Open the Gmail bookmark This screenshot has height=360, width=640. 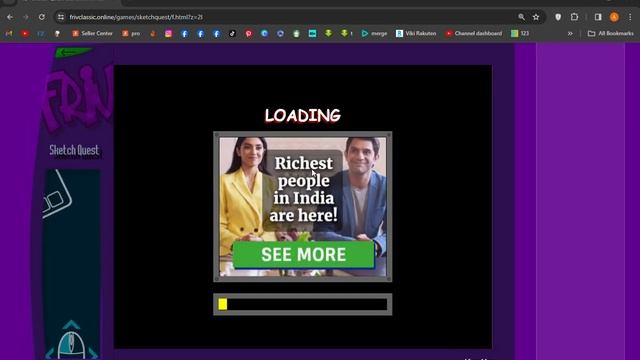pyautogui.click(x=9, y=33)
